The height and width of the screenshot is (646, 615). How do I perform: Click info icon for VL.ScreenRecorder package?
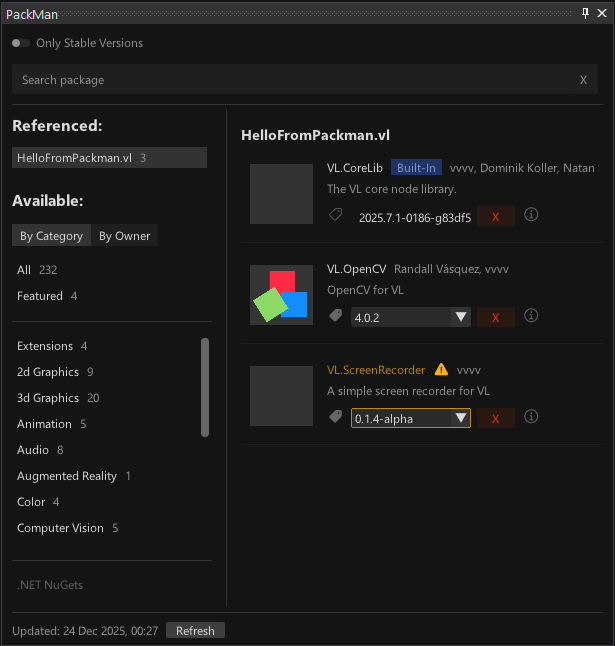click(531, 417)
